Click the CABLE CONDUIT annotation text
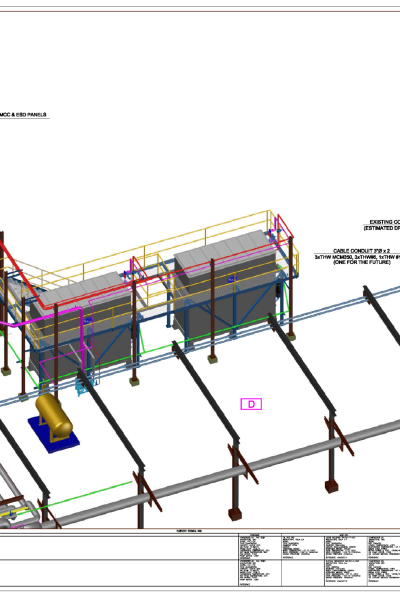 361,251
